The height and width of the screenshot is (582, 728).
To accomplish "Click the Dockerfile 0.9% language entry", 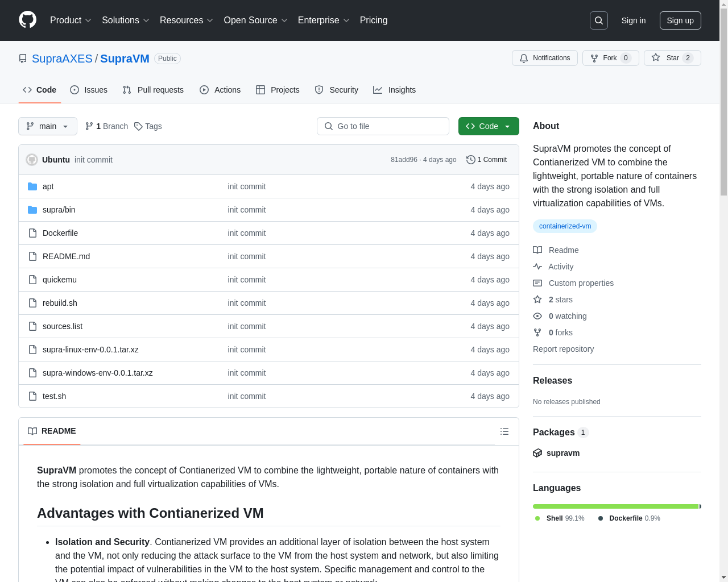I will pyautogui.click(x=628, y=518).
